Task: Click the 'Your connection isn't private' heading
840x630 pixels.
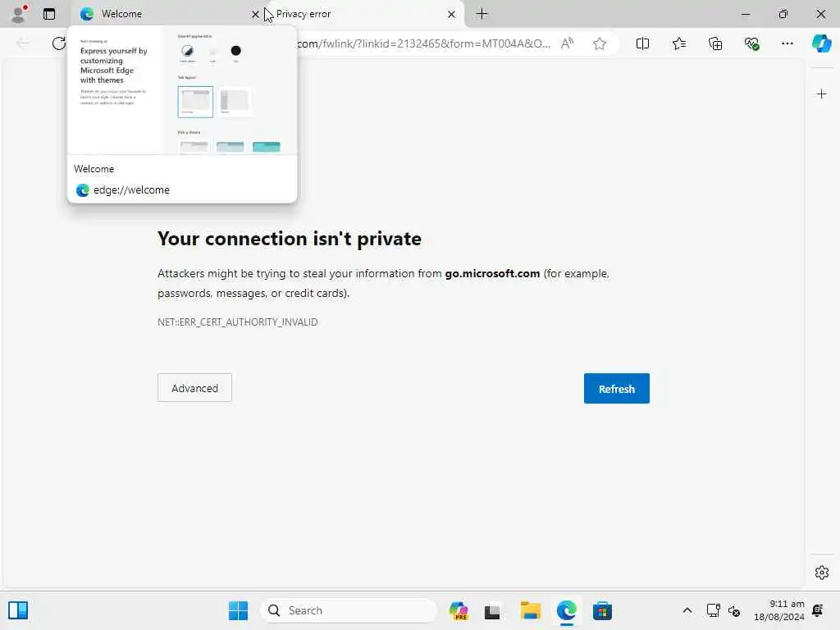Action: pos(290,239)
